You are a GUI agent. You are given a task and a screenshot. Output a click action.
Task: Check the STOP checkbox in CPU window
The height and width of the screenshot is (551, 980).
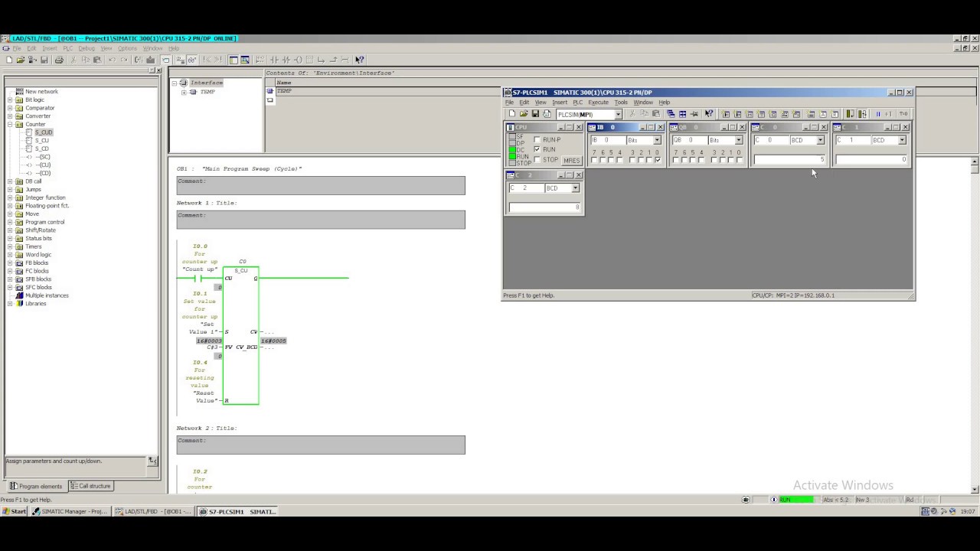coord(537,159)
